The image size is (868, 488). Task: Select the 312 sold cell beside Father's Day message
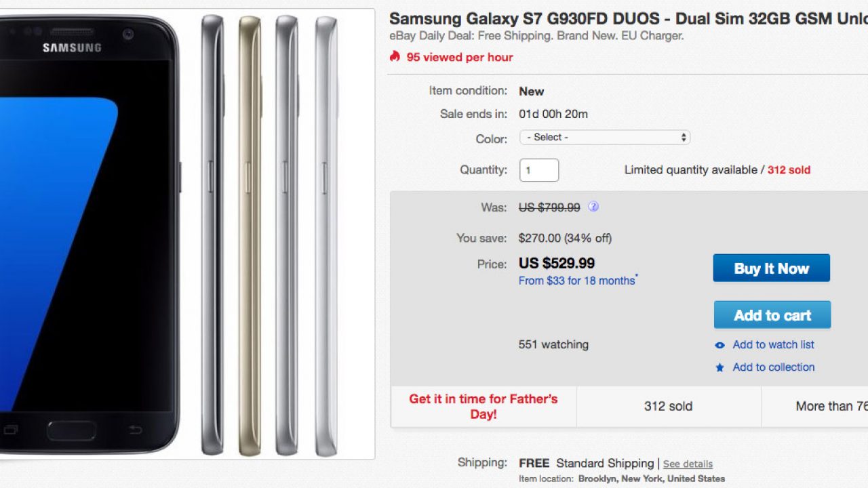point(668,407)
